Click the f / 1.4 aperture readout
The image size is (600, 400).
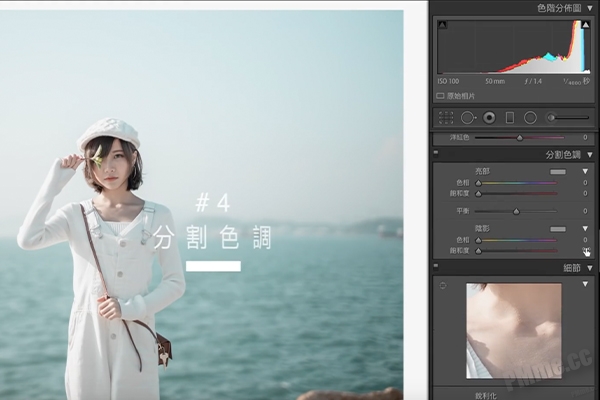tap(533, 81)
